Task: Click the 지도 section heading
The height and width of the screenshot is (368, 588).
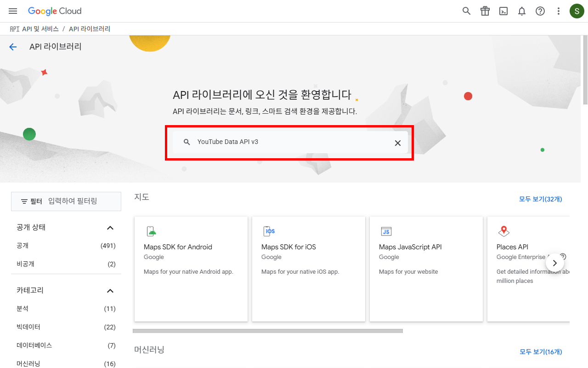Action: [142, 197]
